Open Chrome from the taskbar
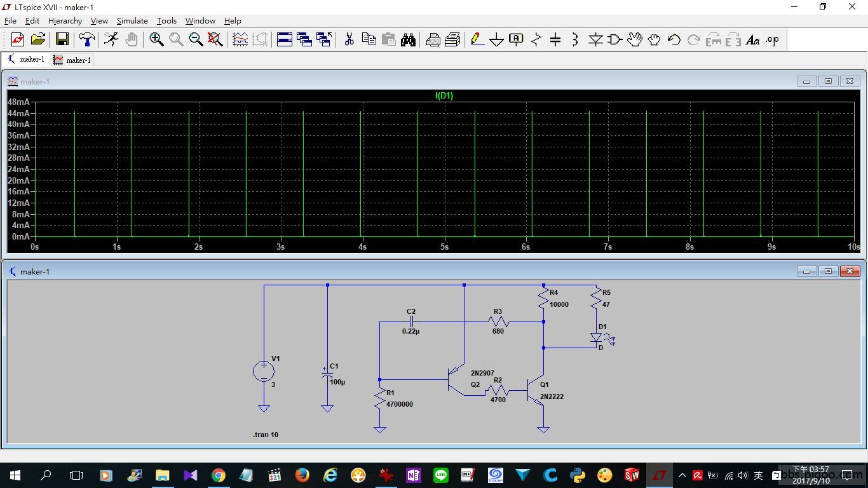868x488 pixels. [x=218, y=475]
